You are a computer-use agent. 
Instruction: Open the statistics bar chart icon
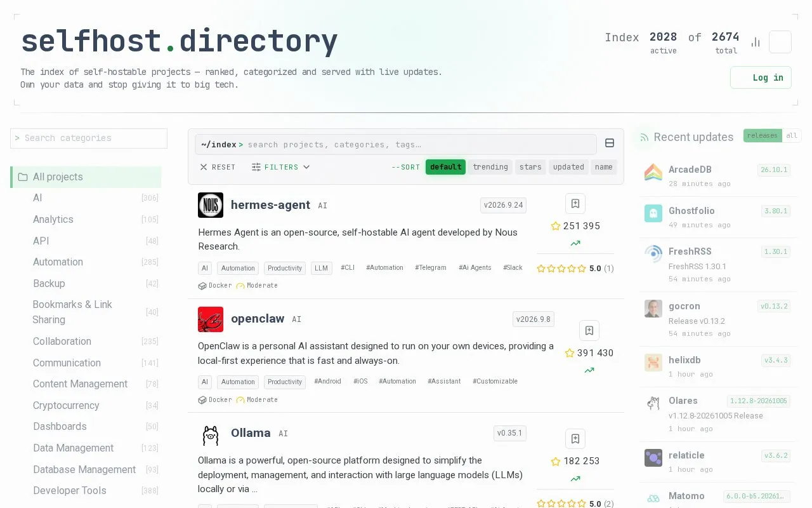[x=756, y=42]
